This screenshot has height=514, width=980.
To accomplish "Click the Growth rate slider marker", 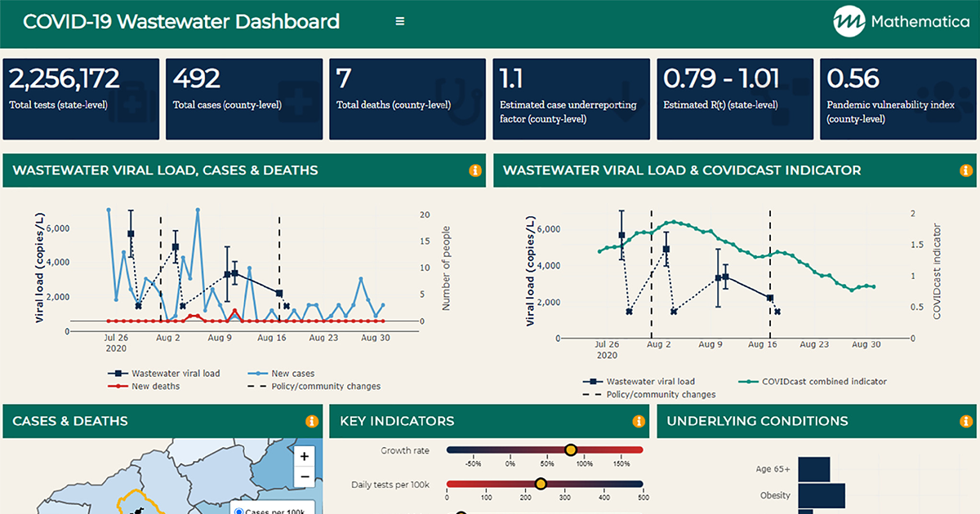I will pyautogui.click(x=571, y=450).
